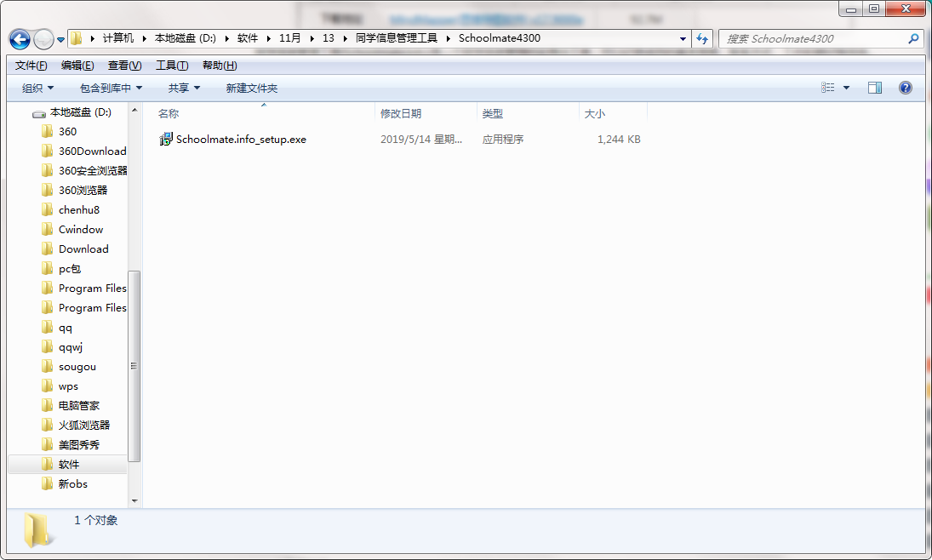Expand the view options dropdown arrow

(846, 88)
